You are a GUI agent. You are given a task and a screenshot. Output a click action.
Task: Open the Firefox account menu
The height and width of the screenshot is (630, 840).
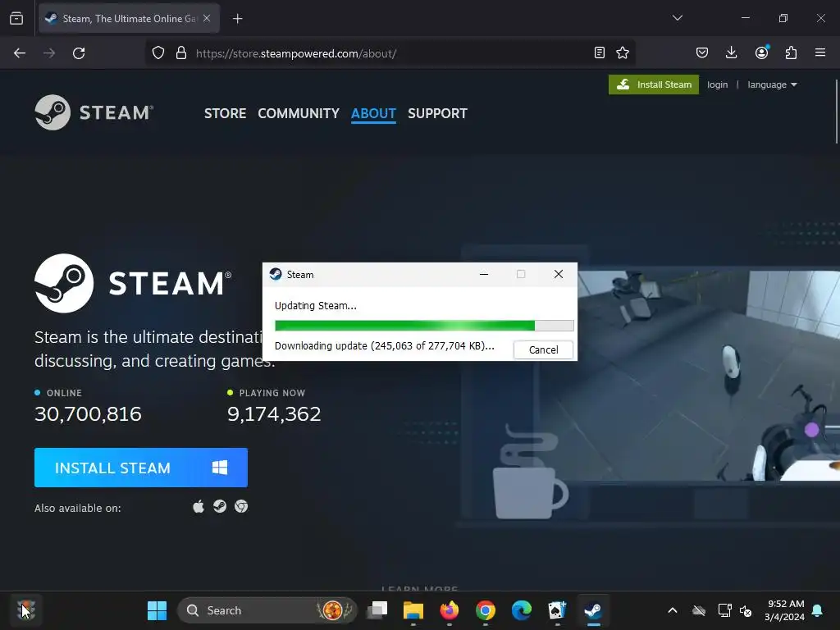point(761,52)
